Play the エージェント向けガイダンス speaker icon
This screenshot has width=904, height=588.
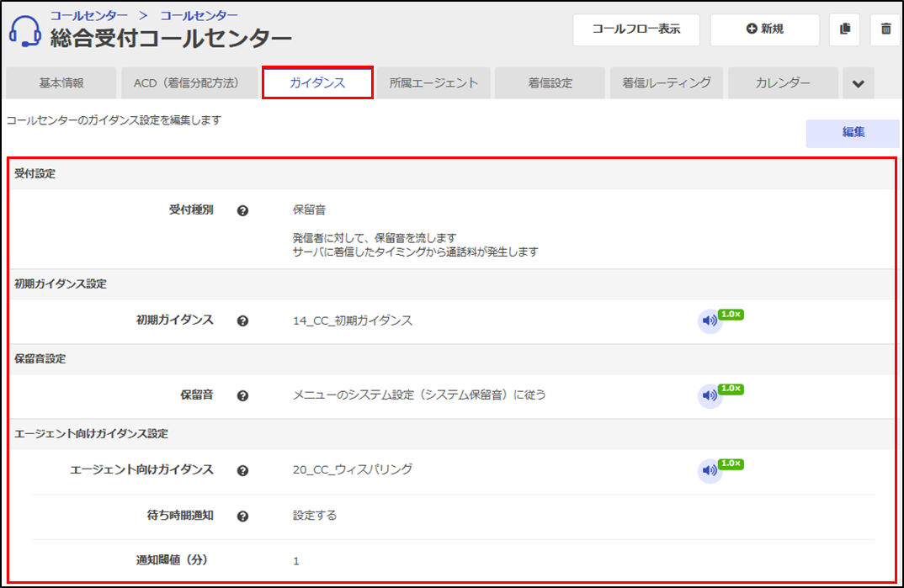[x=710, y=470]
